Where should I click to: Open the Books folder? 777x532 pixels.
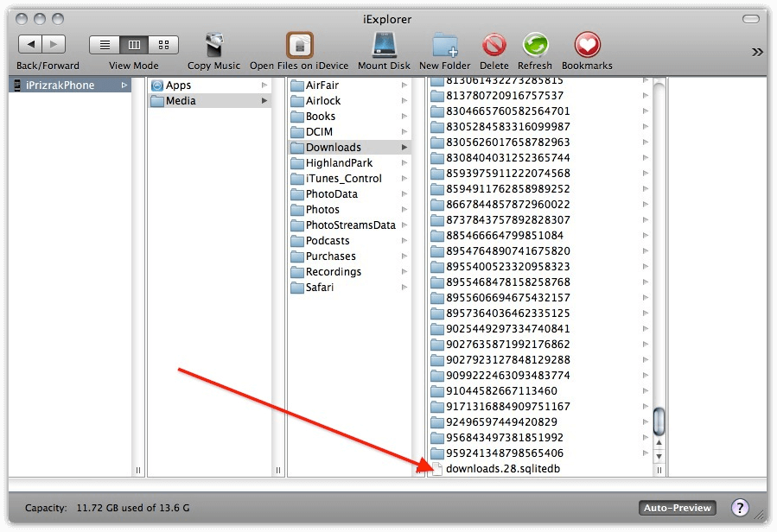[x=350, y=117]
